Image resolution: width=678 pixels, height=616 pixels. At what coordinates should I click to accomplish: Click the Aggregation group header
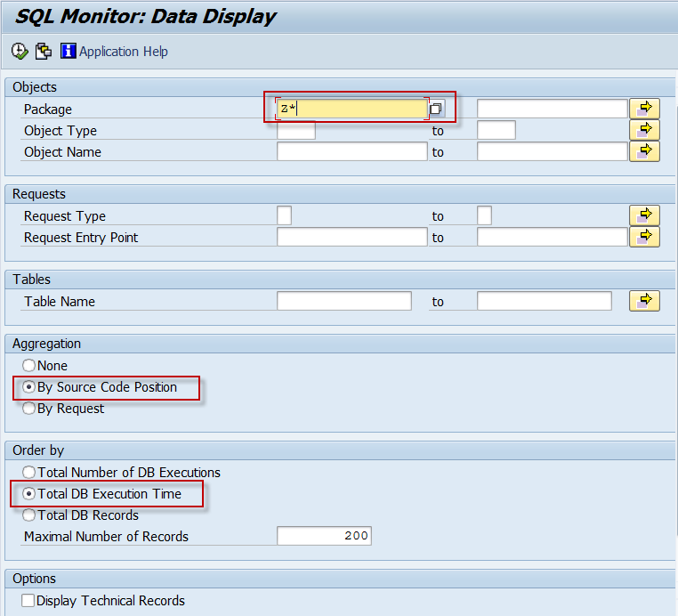(x=46, y=344)
